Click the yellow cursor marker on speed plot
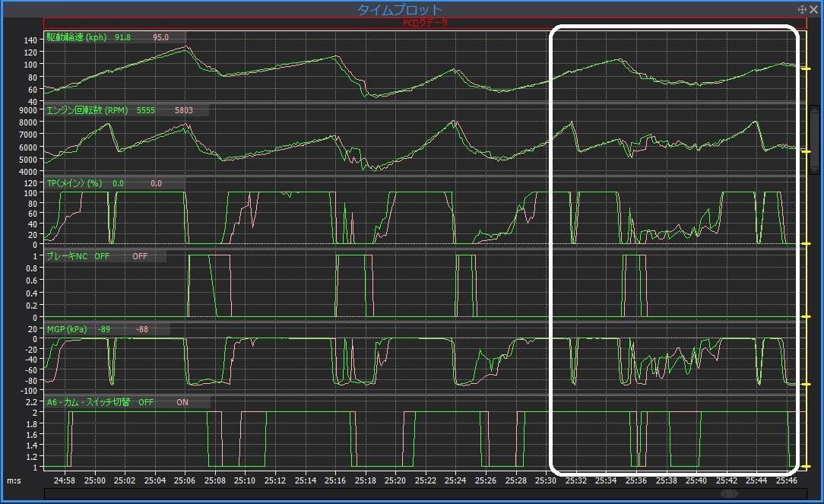Screen dimensions: 824x504 pos(805,68)
